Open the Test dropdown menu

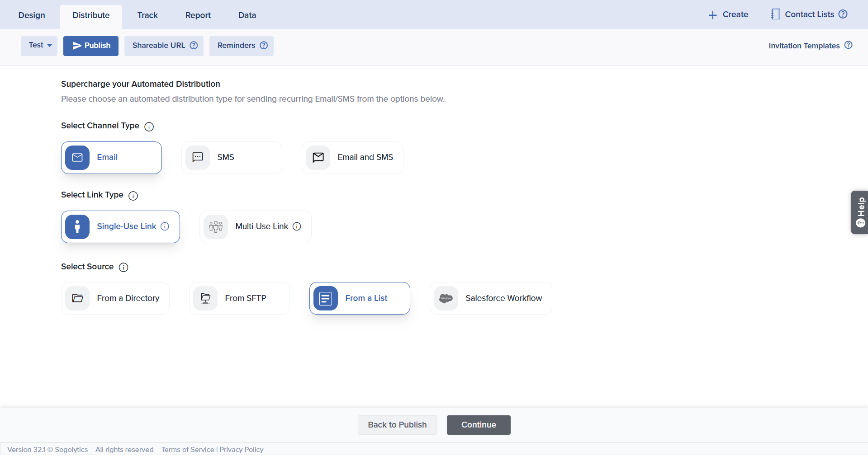[39, 46]
